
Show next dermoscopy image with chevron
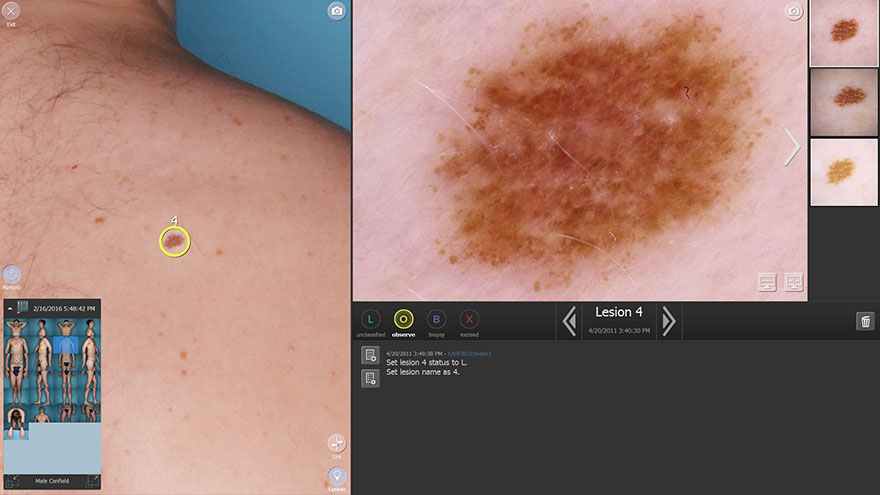pos(792,148)
